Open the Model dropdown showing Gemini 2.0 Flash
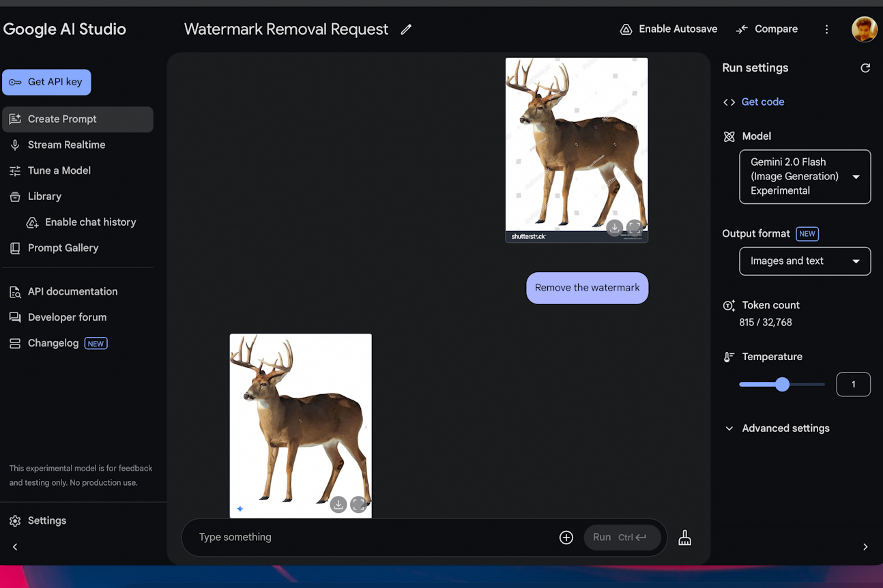883x588 pixels. pos(805,177)
